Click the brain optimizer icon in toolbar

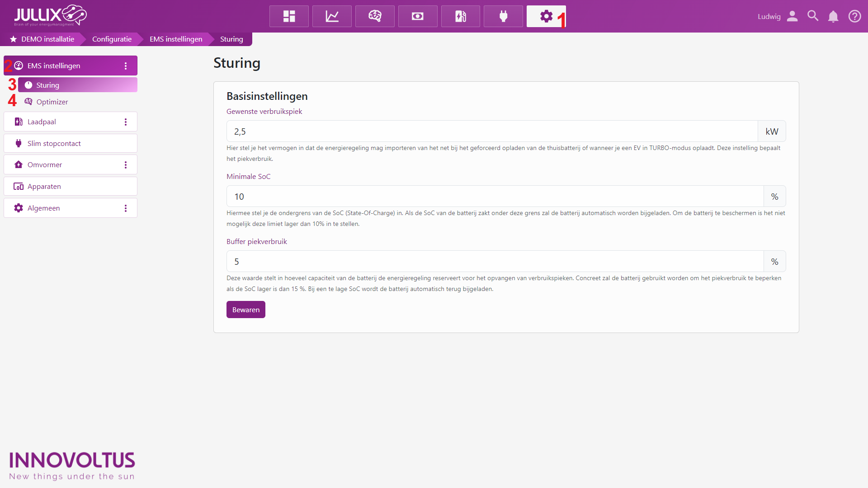click(x=375, y=16)
